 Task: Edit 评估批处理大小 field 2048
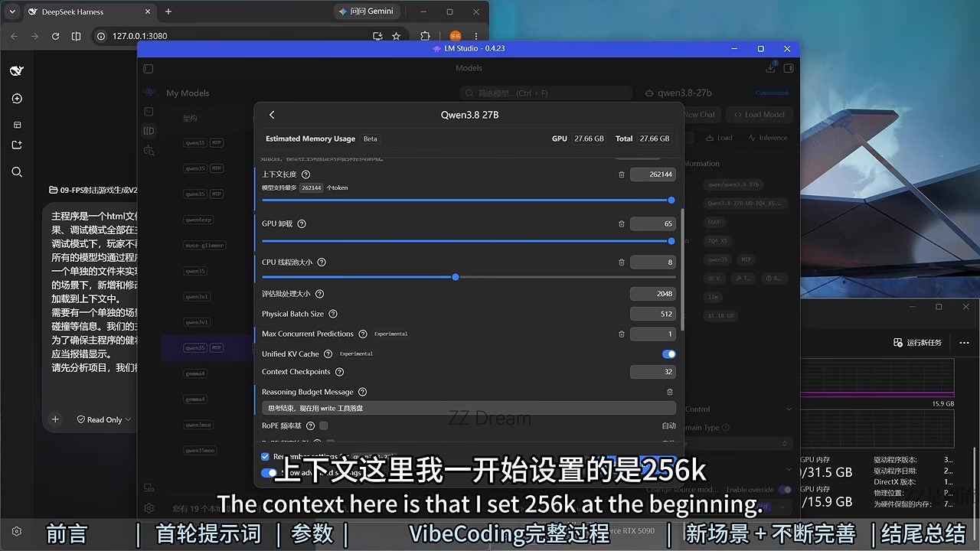[x=653, y=294]
